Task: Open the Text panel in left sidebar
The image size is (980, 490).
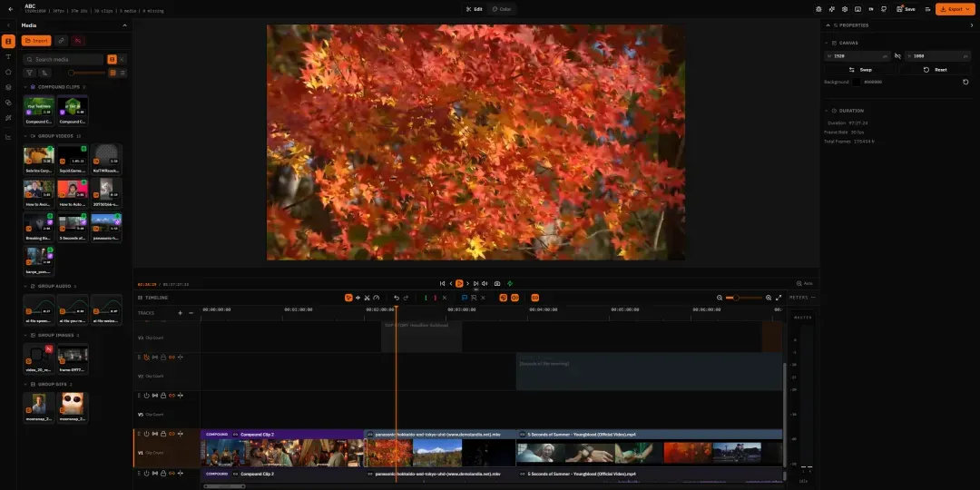Action: (8, 57)
